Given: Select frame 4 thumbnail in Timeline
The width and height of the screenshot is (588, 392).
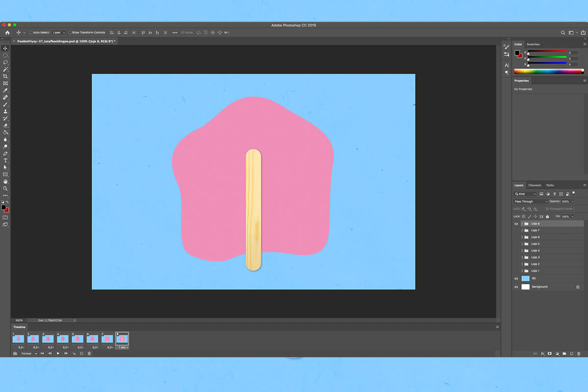Looking at the screenshot, I should point(63,339).
